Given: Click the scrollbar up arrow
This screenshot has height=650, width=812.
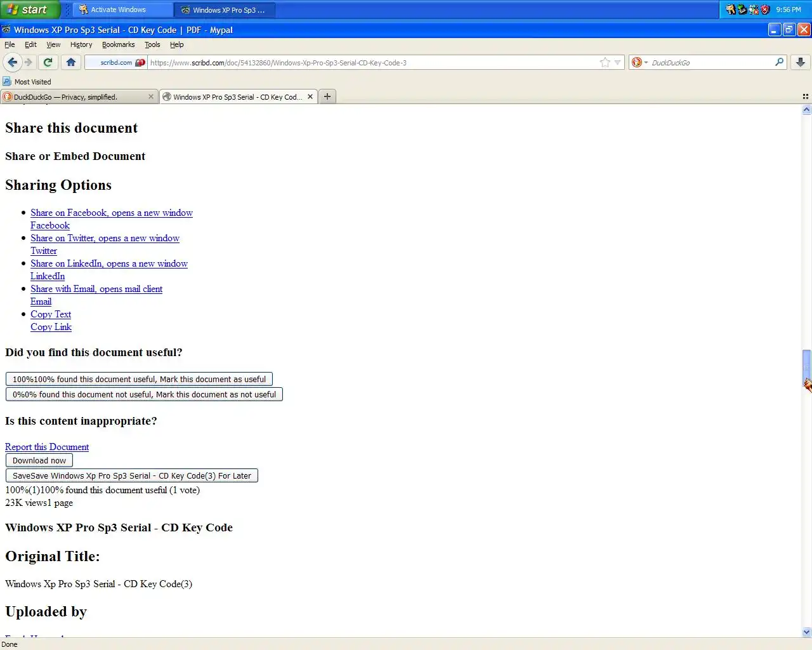Looking at the screenshot, I should point(806,110).
